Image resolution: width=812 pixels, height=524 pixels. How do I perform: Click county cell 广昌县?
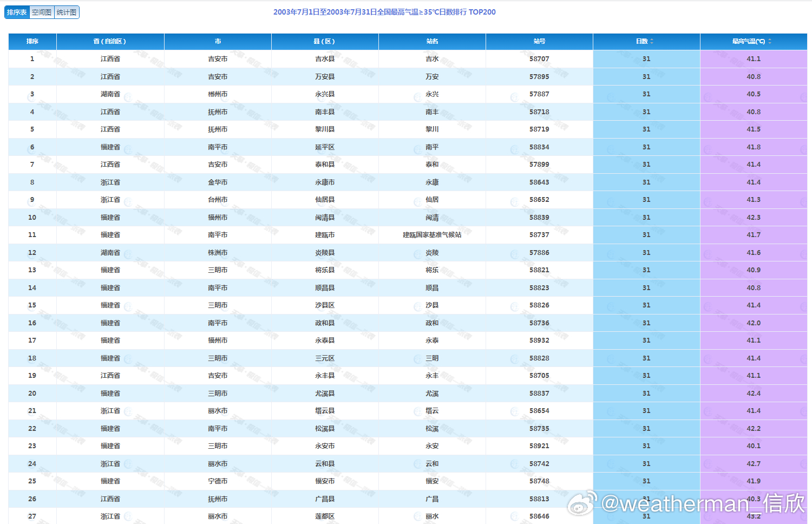click(325, 499)
